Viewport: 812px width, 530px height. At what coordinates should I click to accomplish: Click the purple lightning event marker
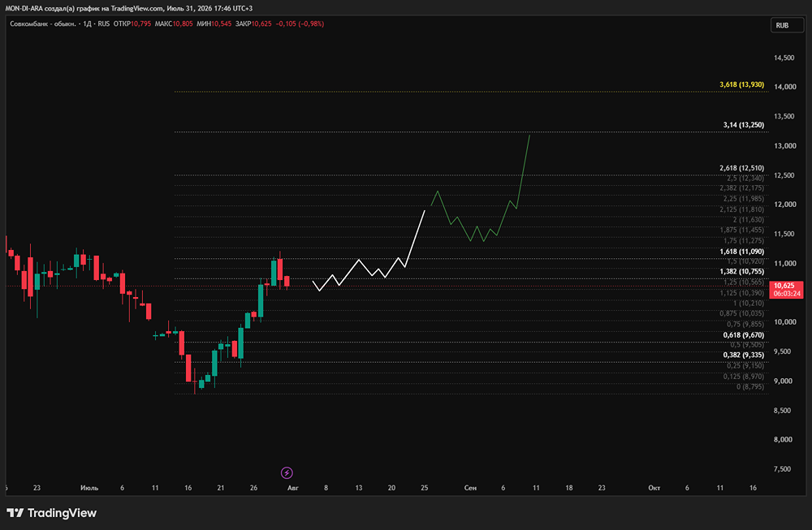pyautogui.click(x=287, y=472)
